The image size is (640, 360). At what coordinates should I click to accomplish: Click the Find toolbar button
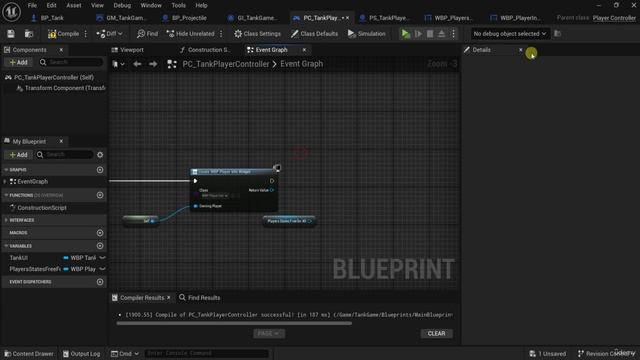click(147, 34)
